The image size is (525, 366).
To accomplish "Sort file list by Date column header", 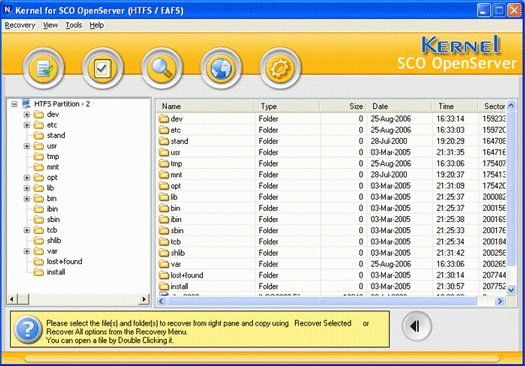I will (399, 106).
